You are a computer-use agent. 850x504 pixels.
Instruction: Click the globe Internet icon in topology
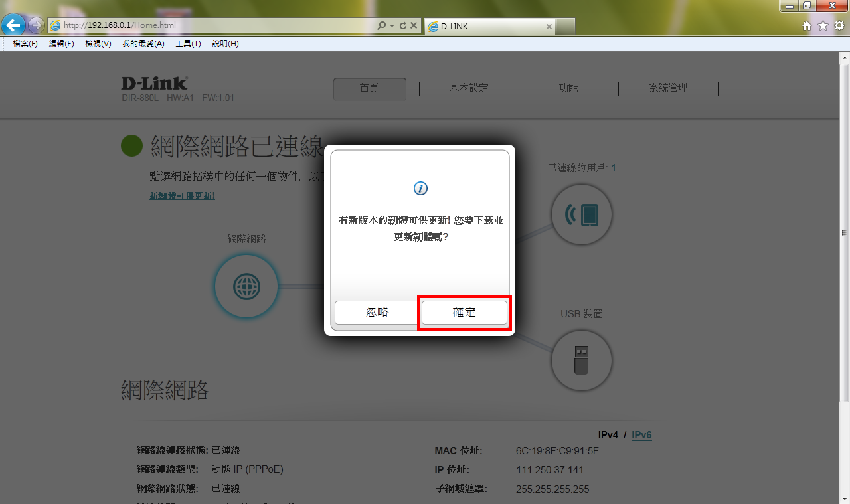click(x=246, y=287)
